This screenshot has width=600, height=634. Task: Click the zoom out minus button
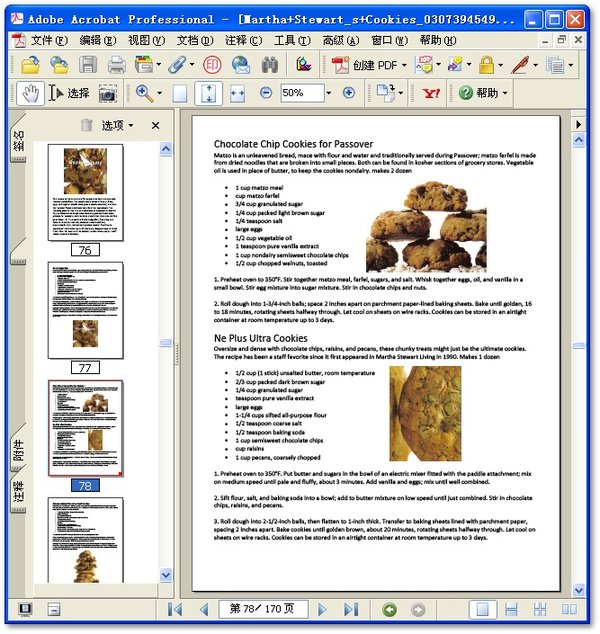tap(266, 93)
